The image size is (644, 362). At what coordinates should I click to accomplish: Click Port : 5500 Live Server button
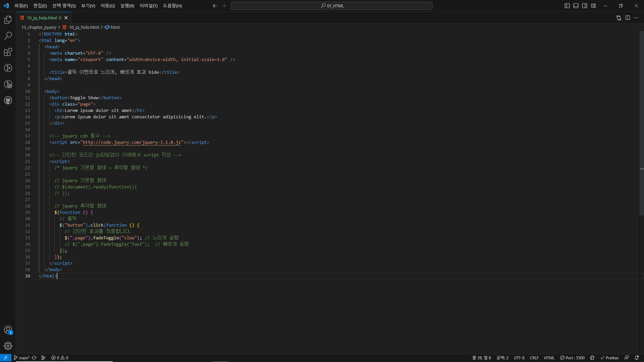coord(572,358)
